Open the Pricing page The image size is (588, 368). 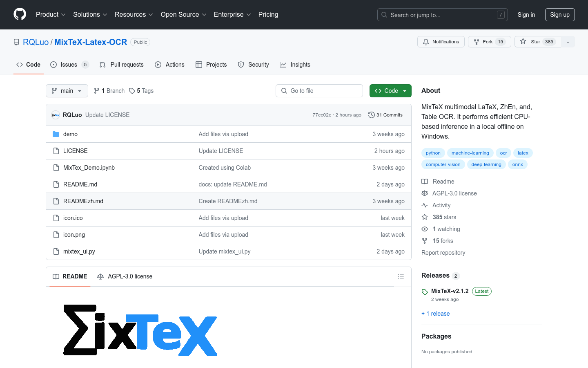click(268, 14)
